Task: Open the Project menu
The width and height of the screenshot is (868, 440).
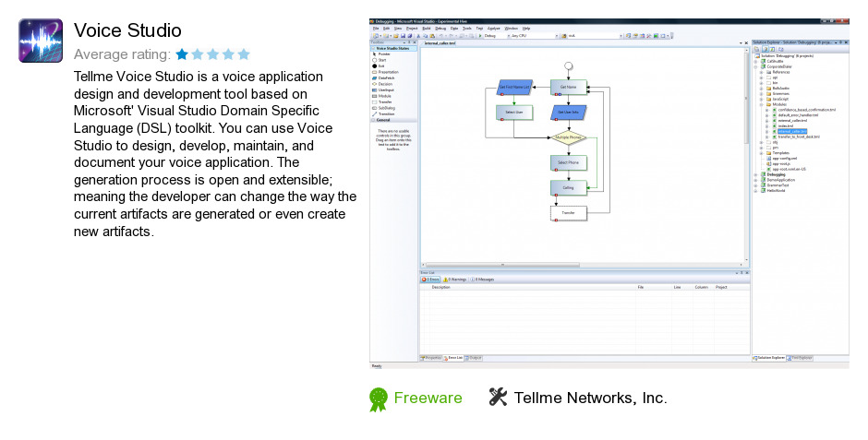Action: click(412, 29)
